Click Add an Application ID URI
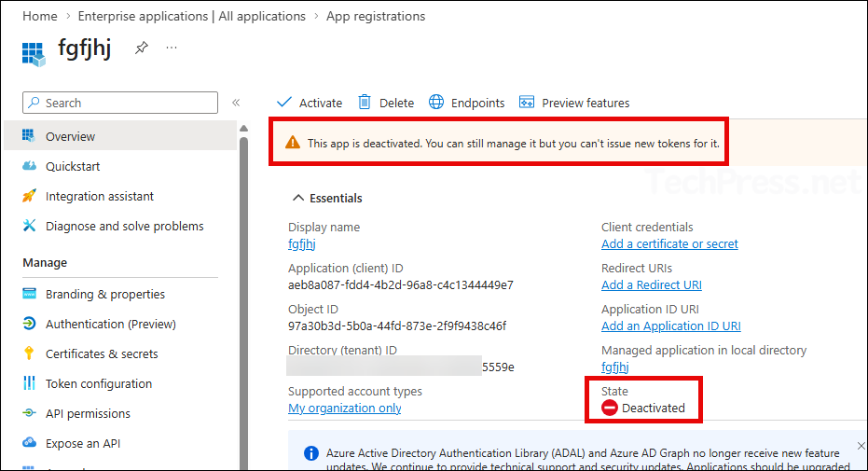 pos(670,326)
